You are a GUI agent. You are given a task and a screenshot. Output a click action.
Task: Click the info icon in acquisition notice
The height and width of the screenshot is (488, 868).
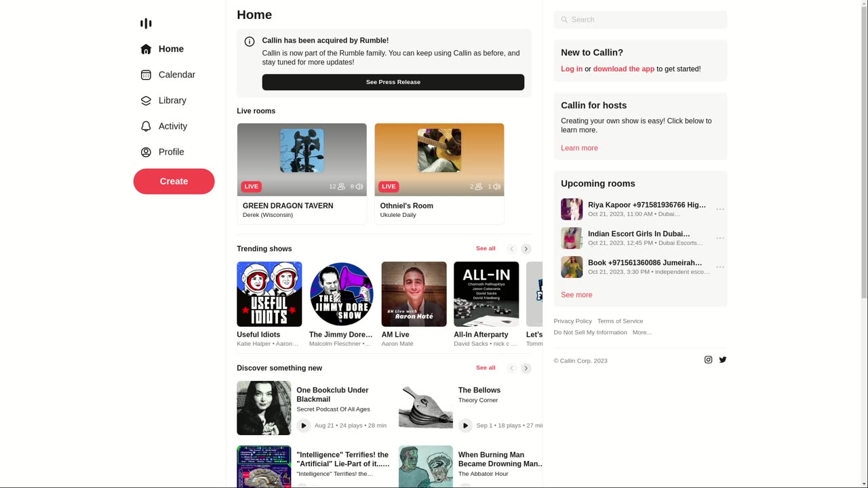[x=250, y=41]
